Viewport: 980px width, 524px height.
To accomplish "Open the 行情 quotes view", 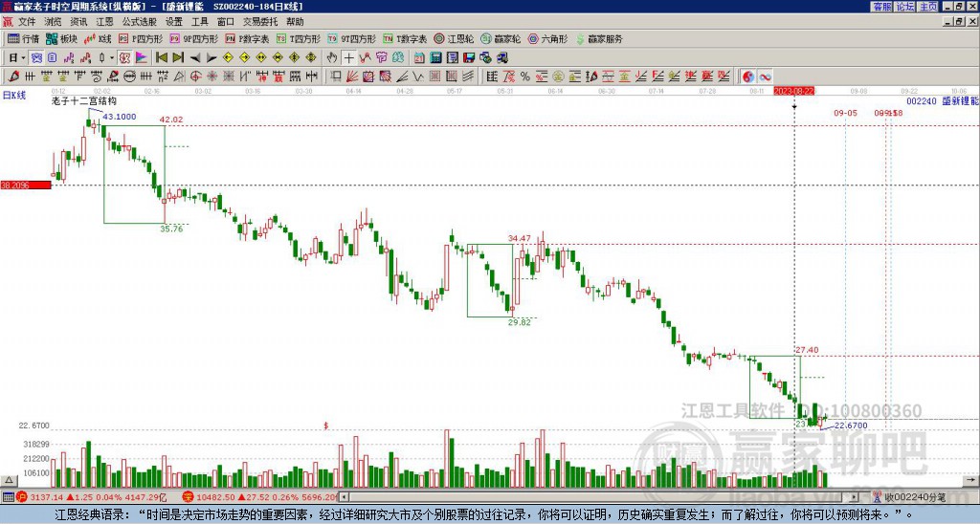I will point(24,38).
